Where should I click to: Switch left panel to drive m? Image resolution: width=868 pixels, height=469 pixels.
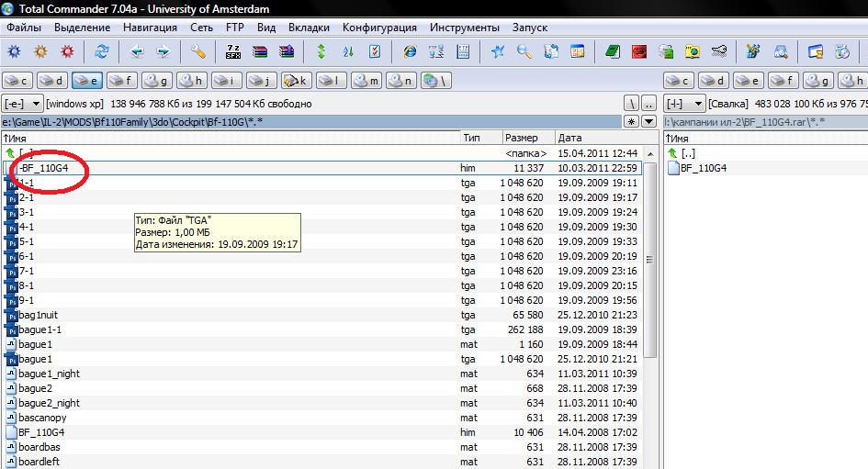(366, 81)
